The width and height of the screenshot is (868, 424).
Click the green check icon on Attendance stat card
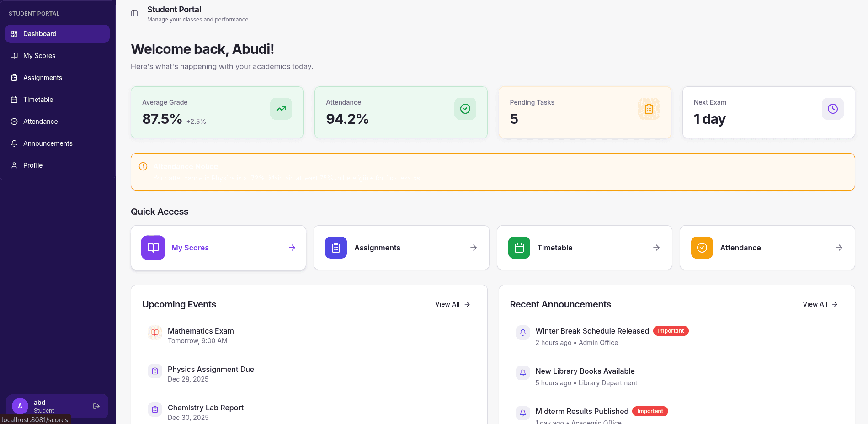465,109
